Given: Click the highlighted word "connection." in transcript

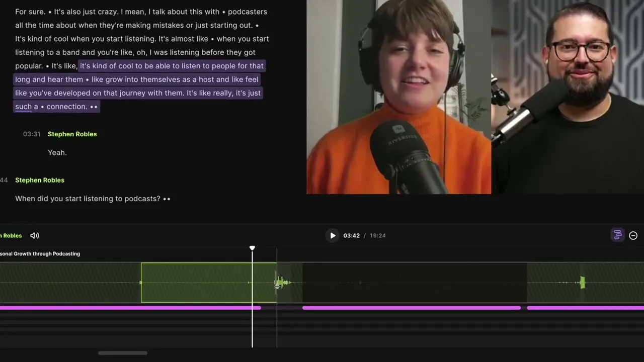Looking at the screenshot, I should click(67, 107).
